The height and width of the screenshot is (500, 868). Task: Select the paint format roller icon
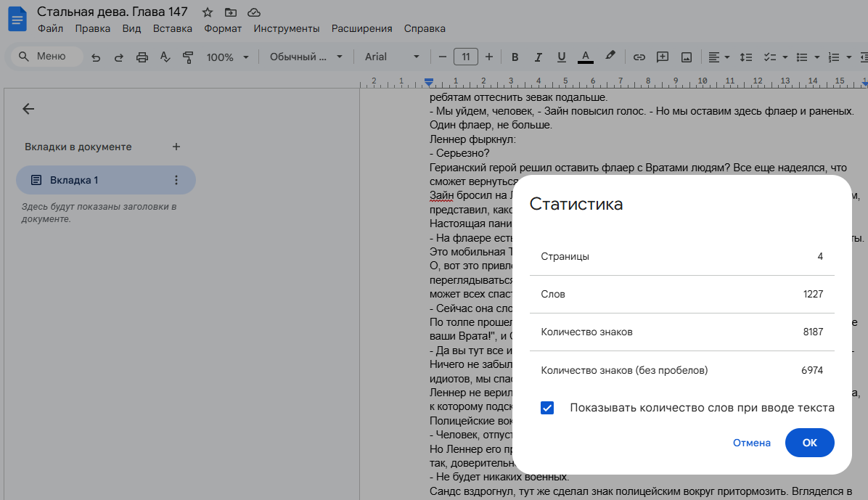(188, 57)
